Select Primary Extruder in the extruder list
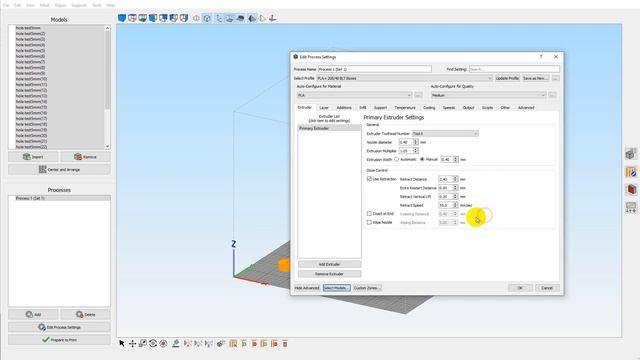This screenshot has height=360, width=640. click(x=329, y=128)
